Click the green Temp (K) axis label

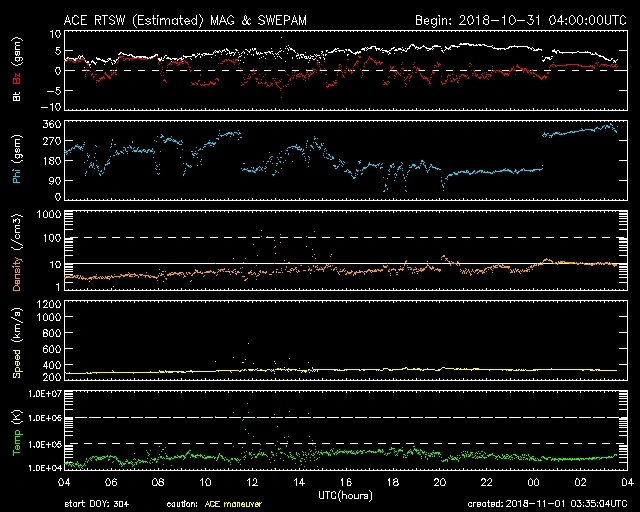[x=17, y=432]
